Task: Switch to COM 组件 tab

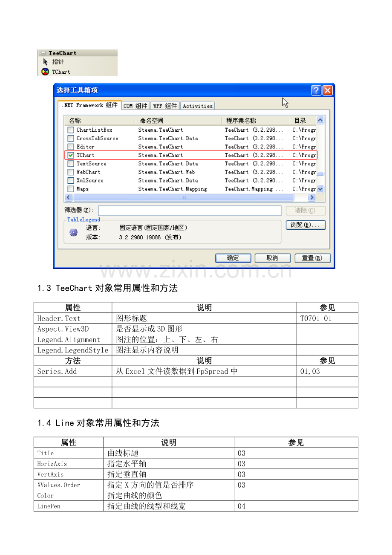Action: 135,106
